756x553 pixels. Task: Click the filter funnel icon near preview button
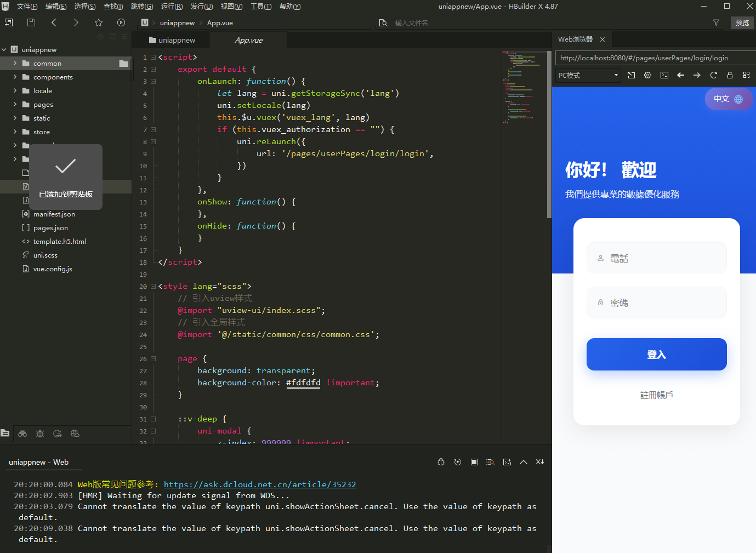pos(716,22)
